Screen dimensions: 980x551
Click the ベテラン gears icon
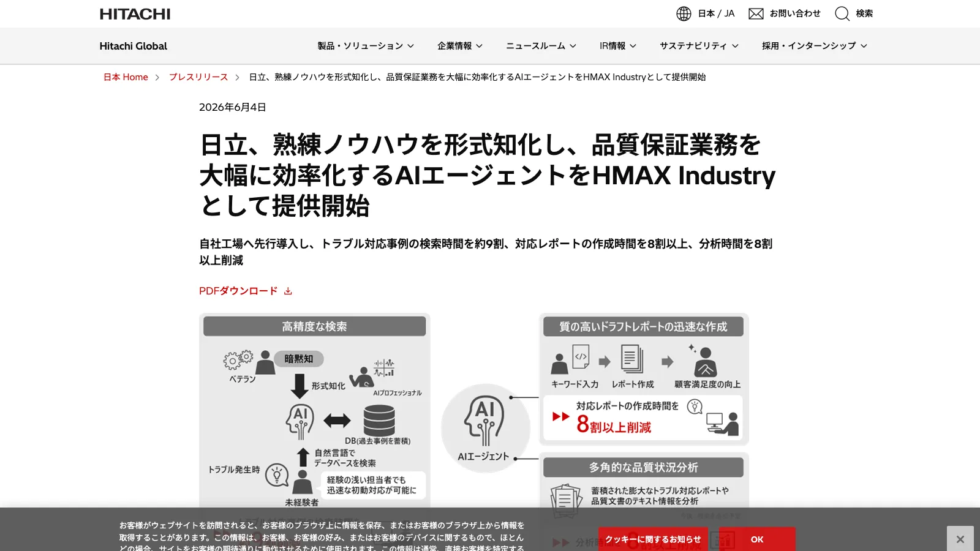click(238, 360)
